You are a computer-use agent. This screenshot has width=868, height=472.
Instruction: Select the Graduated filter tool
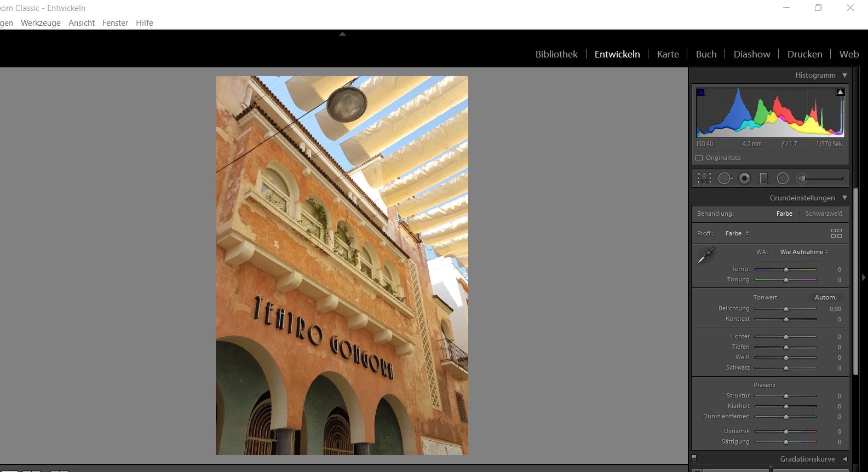point(764,178)
